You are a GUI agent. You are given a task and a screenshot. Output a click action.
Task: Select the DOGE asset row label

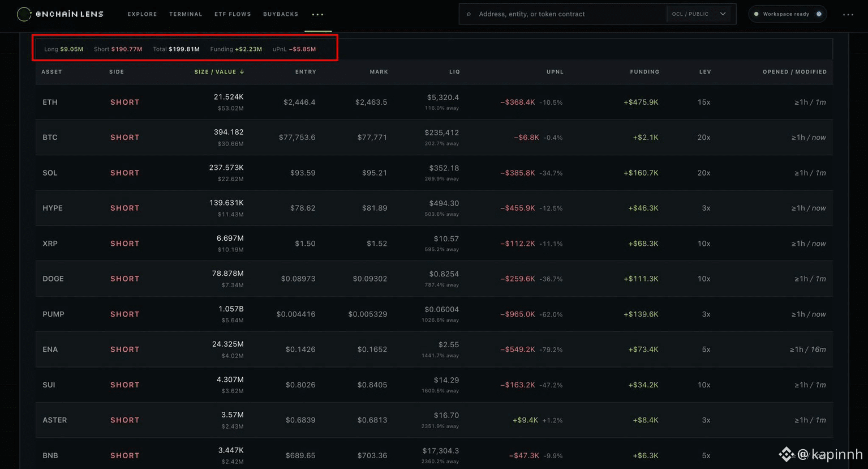pos(53,279)
